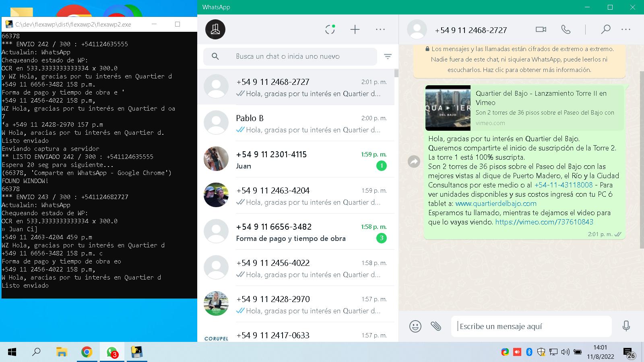Viewport: 644px width, 362px height.
Task: Open contact info for +54 9 11 2468-2727 header name
Action: [x=471, y=30]
